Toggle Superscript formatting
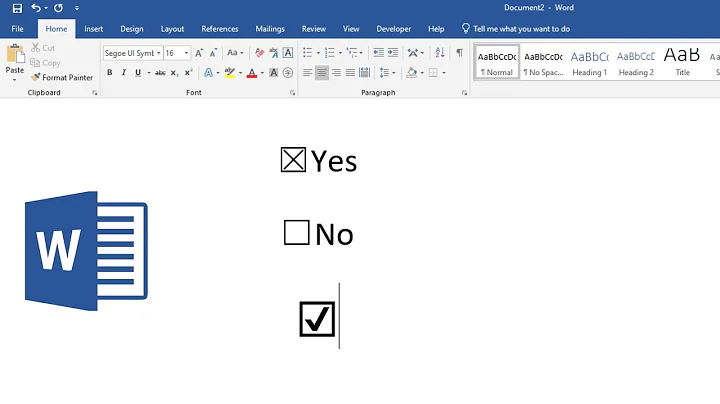The height and width of the screenshot is (404, 720). click(188, 73)
